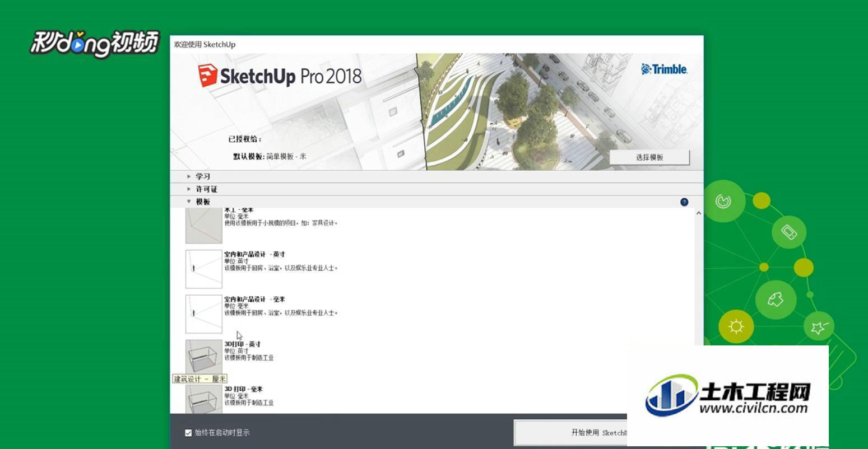Select the woodworking 毫米 template thumbnail

click(x=204, y=226)
